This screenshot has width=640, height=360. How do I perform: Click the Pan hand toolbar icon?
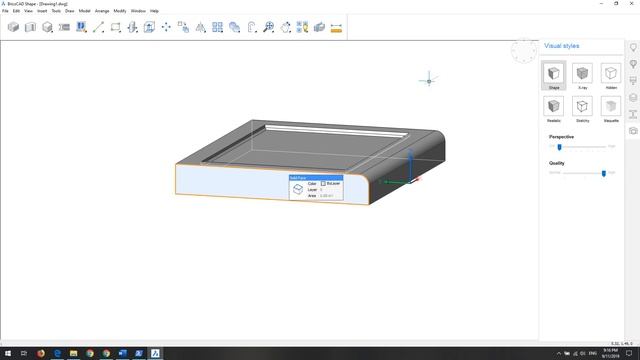286,27
